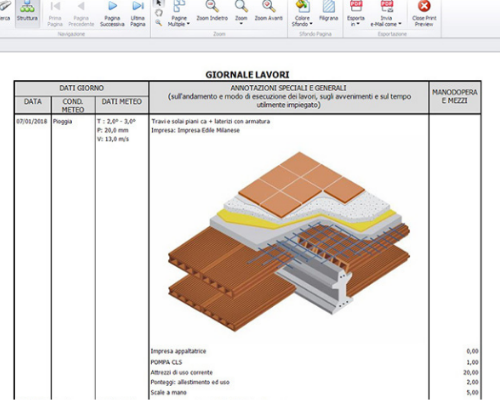This screenshot has width=500, height=400.
Task: Click the ANNOTAZIONI SPECIALI E GENERALI header
Action: click(289, 96)
